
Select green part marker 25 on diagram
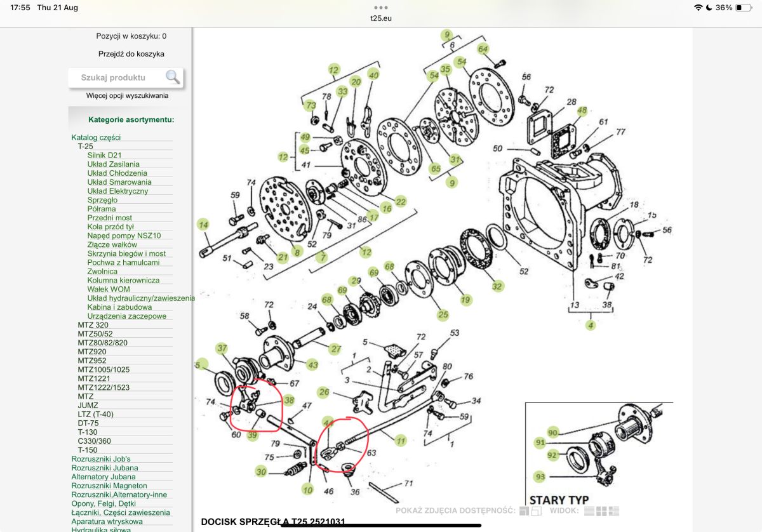coord(443,314)
